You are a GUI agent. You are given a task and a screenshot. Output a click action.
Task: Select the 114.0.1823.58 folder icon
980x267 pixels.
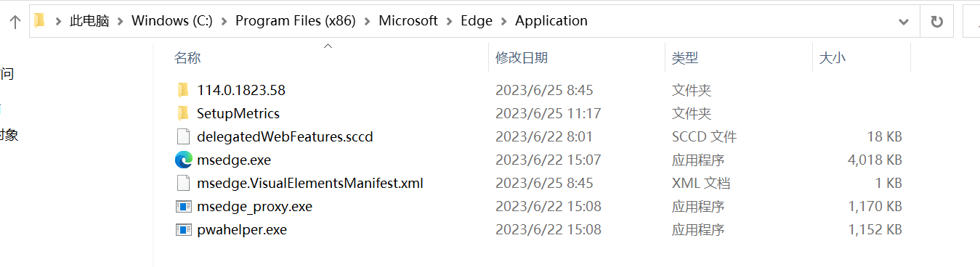coord(183,90)
